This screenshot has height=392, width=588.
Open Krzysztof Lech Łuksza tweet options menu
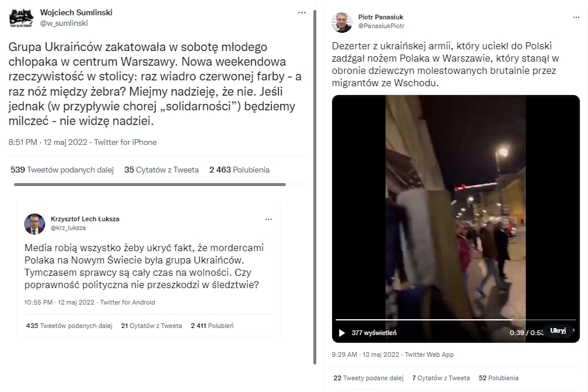pyautogui.click(x=269, y=219)
